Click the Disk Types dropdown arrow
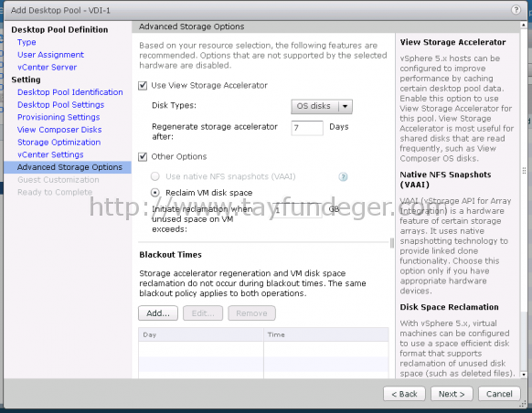Screen dimensions: 532x413 [345, 107]
